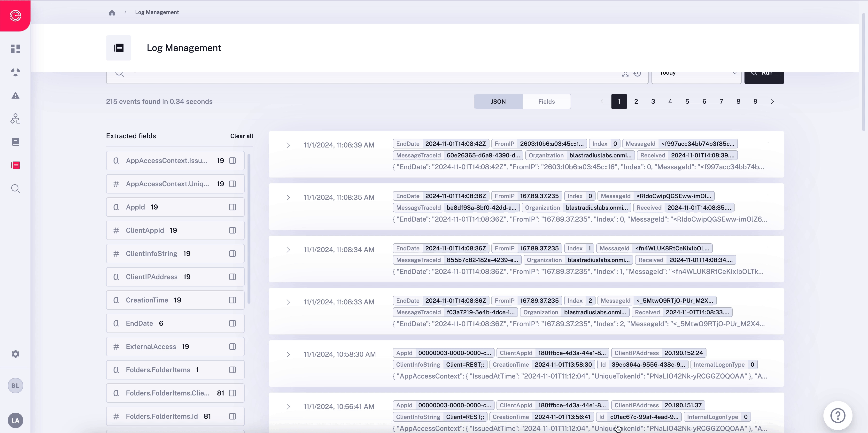Open the search magnifier icon in sidebar

pyautogui.click(x=15, y=188)
